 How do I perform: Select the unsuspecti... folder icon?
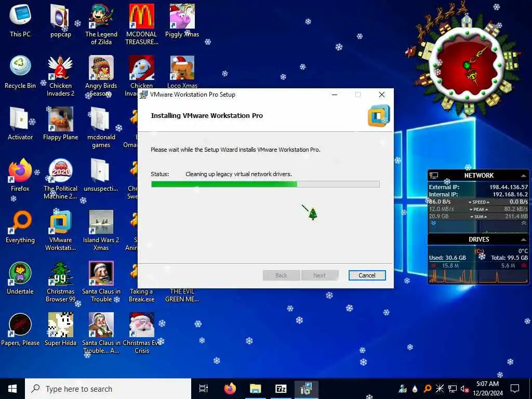101,175
